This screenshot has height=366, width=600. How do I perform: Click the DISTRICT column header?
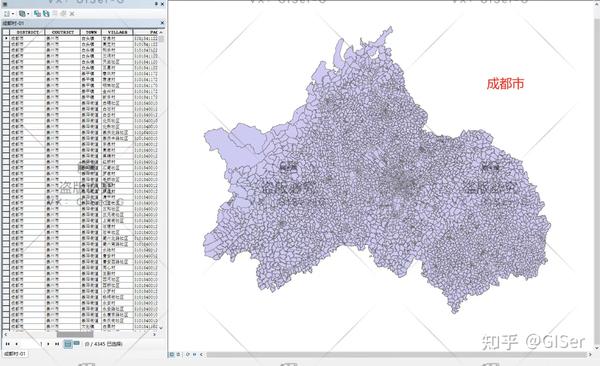pyautogui.click(x=28, y=32)
